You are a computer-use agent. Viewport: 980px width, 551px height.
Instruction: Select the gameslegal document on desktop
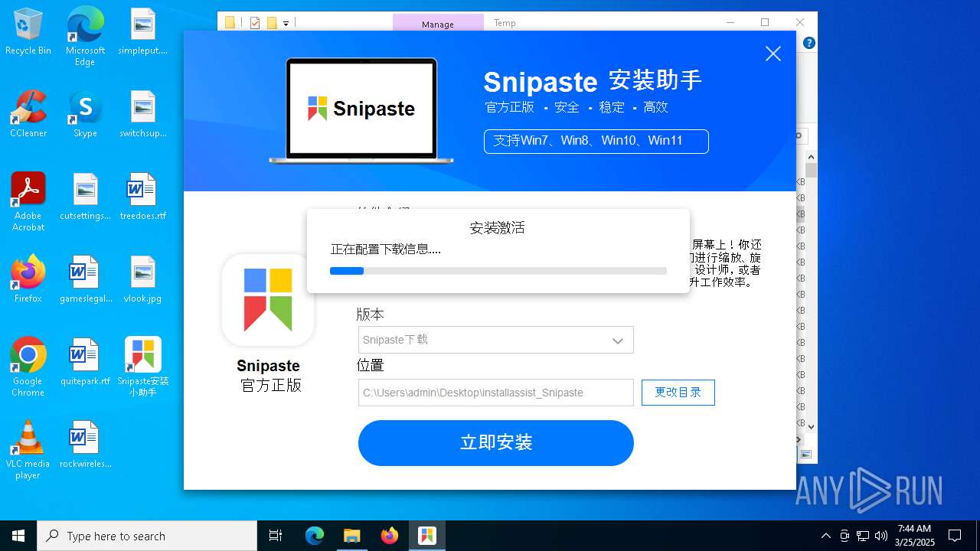(x=85, y=280)
